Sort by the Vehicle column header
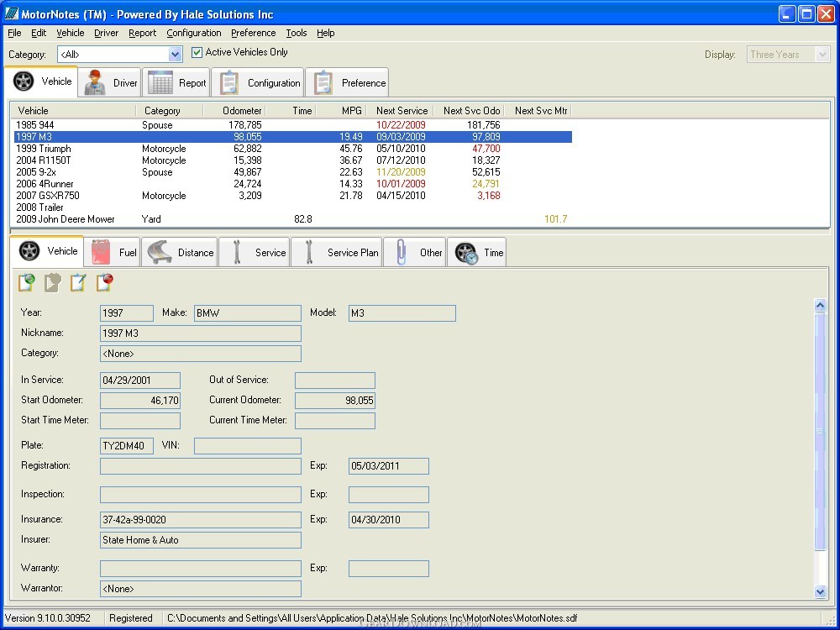The height and width of the screenshot is (630, 840). point(74,111)
